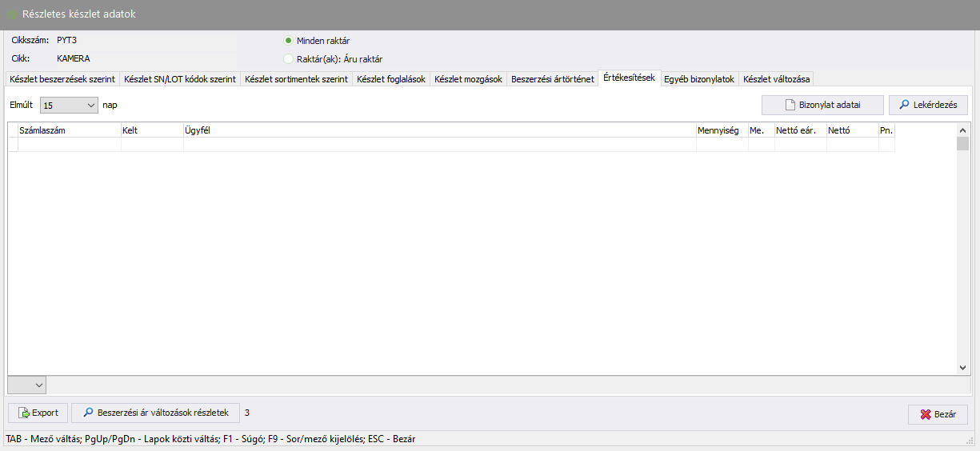Click the Lekérdezés query button
The image size is (980, 451).
928,105
